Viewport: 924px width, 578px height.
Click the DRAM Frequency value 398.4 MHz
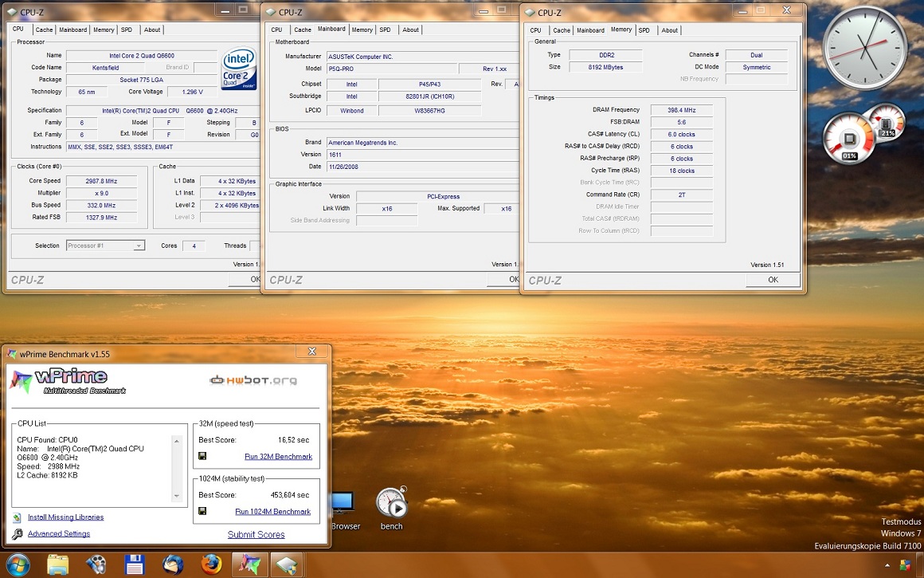click(682, 110)
